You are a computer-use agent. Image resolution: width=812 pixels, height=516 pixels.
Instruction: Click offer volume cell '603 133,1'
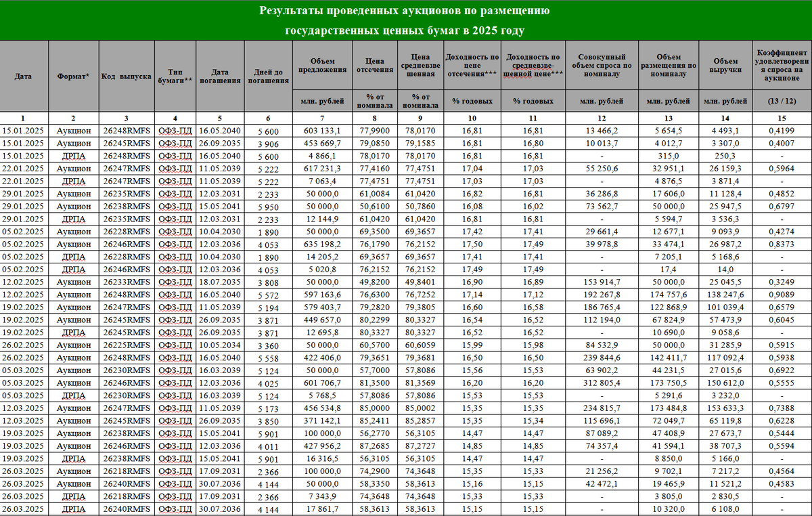click(x=322, y=130)
